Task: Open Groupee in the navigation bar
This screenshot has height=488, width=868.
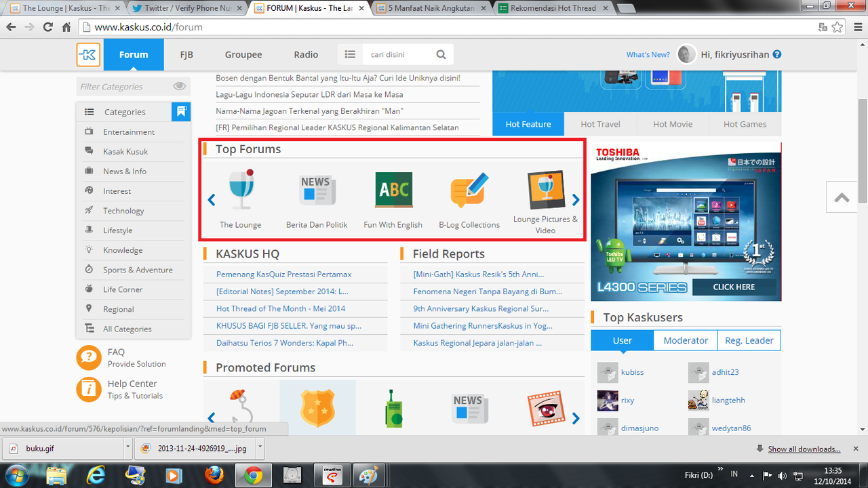Action: [243, 55]
